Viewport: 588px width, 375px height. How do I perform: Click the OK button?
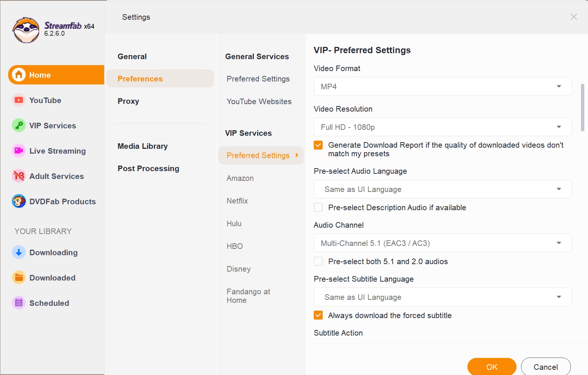tap(492, 367)
